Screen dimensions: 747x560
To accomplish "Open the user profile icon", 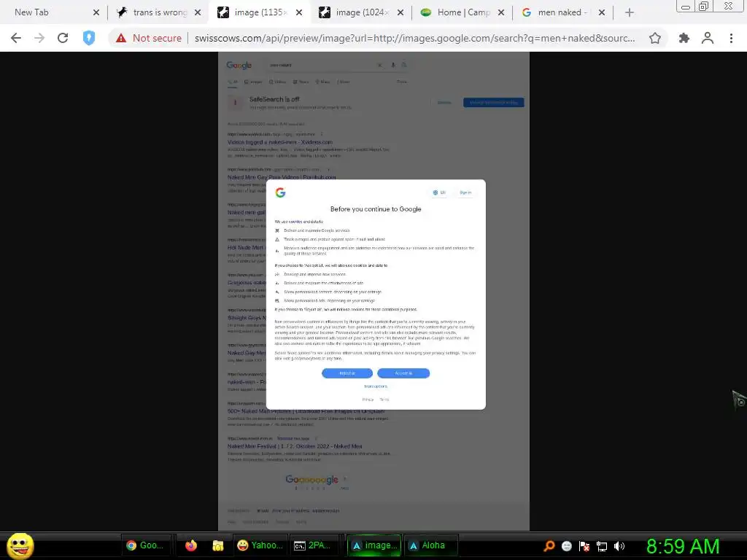I will [x=708, y=38].
